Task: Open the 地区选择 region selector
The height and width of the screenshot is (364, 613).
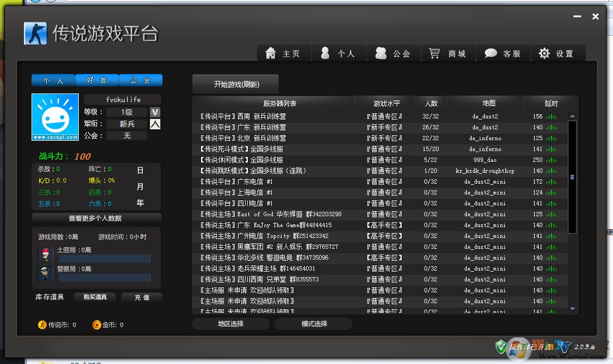Action: click(x=230, y=323)
